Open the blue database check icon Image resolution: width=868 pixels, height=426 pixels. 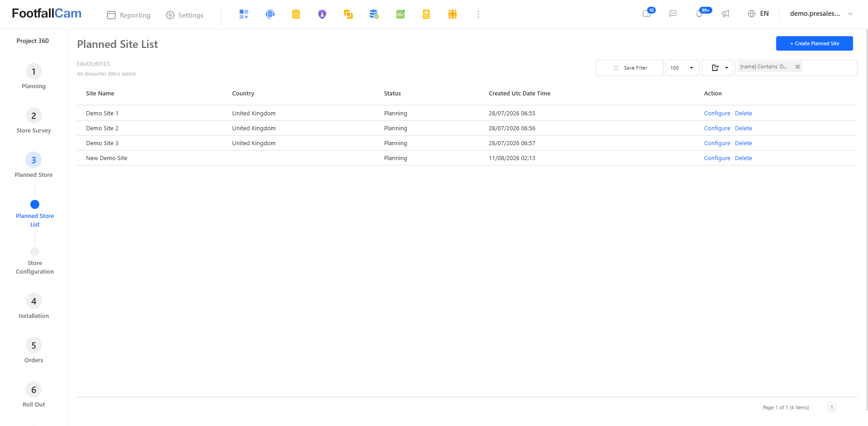click(374, 14)
